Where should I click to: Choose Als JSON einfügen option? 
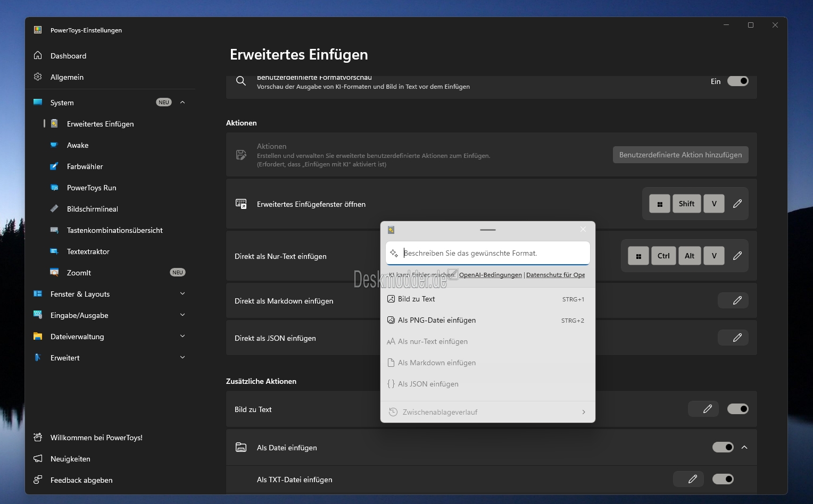point(488,384)
